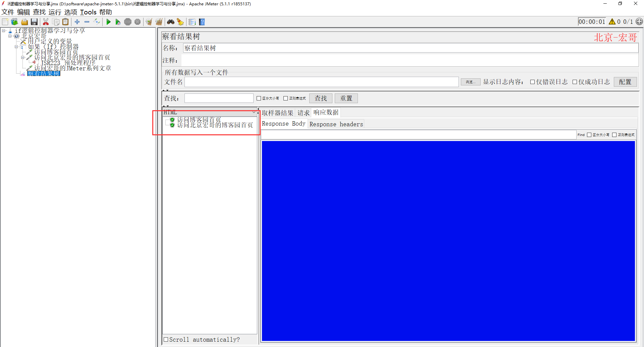Click Start no pauses icon

[118, 22]
